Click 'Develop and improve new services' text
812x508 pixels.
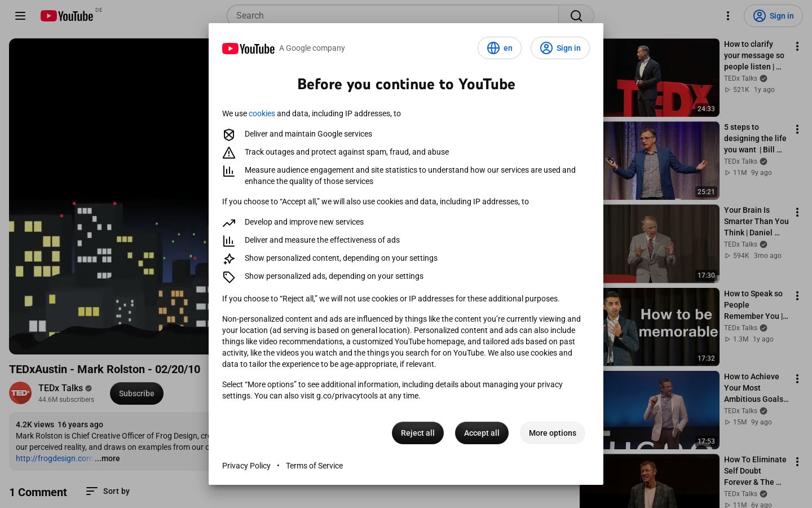[304, 222]
